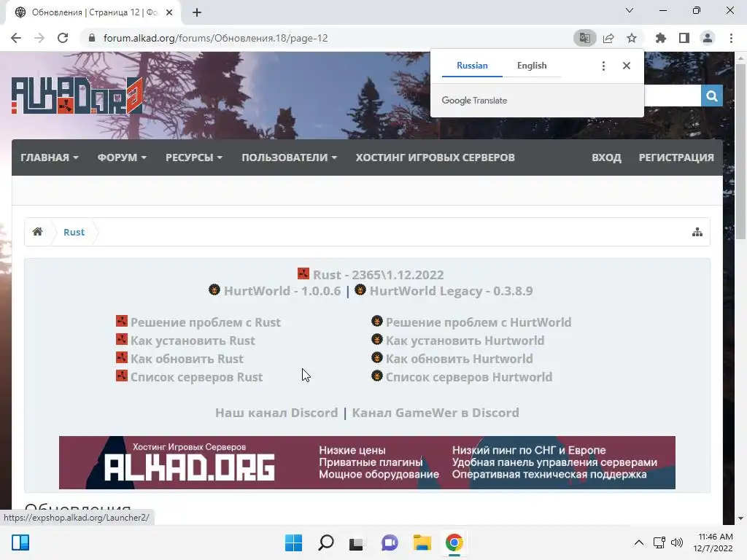Click the Google Translate icon in address bar

tap(584, 38)
